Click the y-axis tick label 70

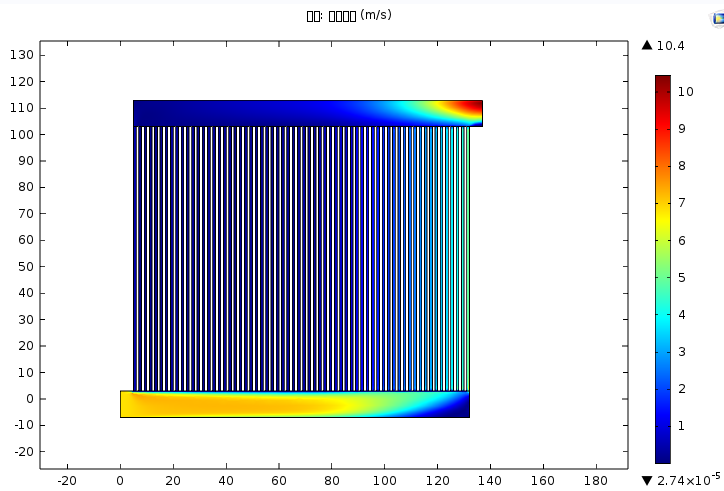26,213
